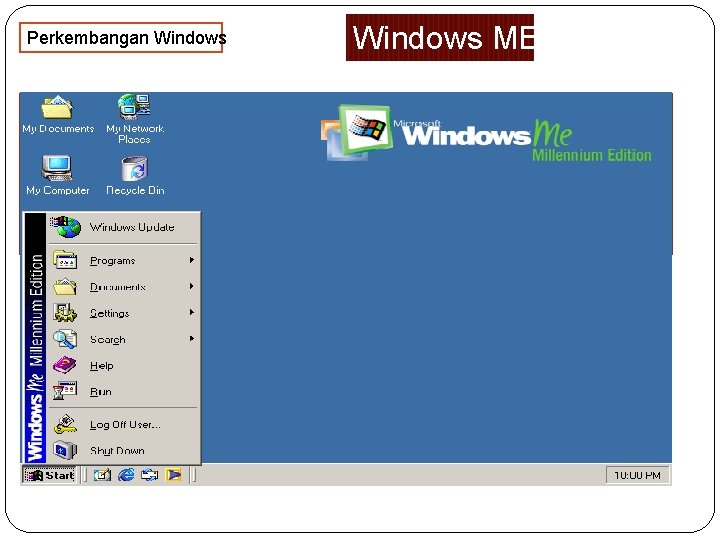Click the Search magnifier icon in Start menu

coord(65,339)
